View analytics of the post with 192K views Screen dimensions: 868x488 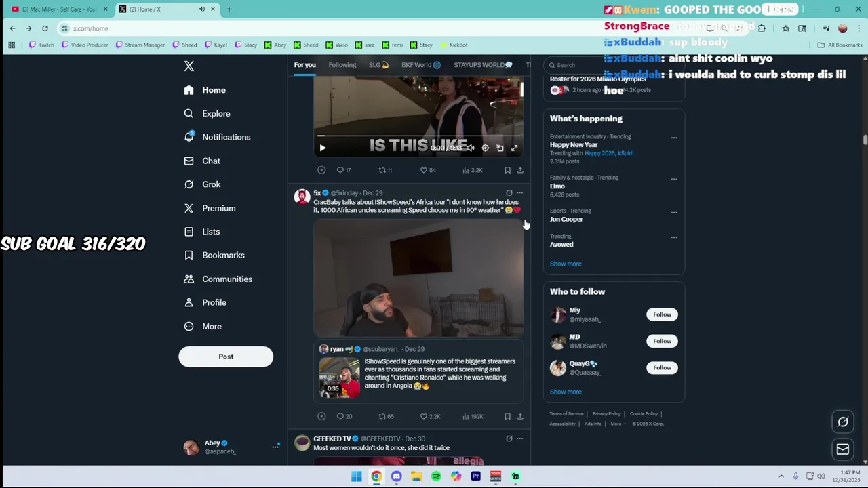pyautogui.click(x=473, y=416)
